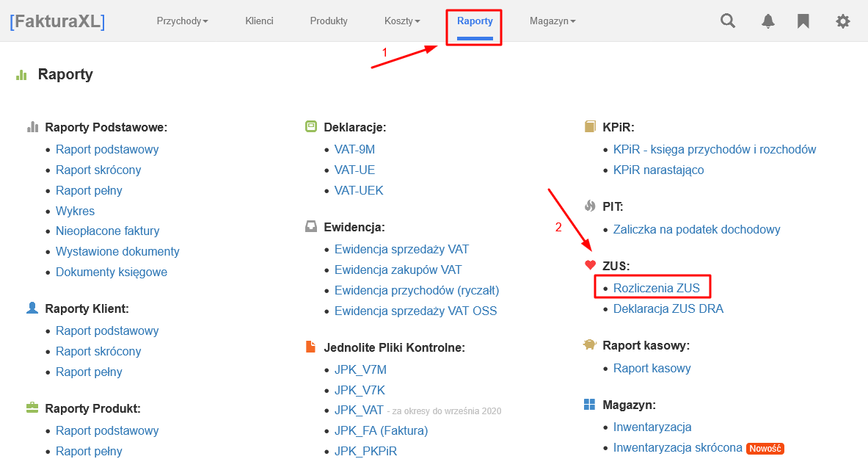Image resolution: width=868 pixels, height=459 pixels.
Task: Click the search magnifier icon
Action: pyautogui.click(x=727, y=21)
